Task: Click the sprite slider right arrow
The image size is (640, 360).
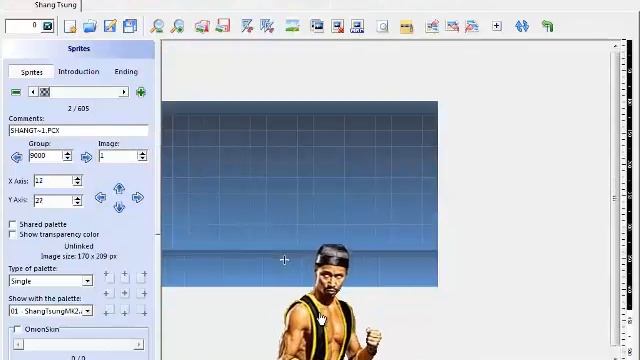Action: pyautogui.click(x=124, y=92)
